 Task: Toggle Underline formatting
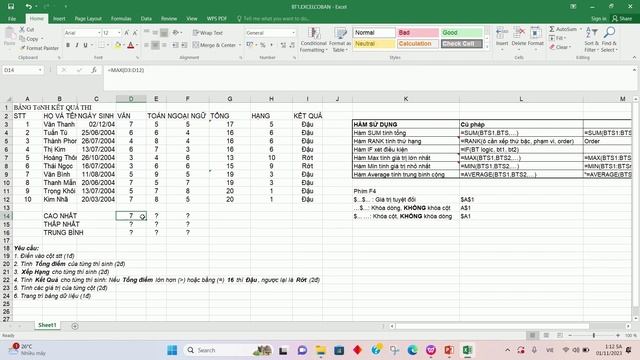(85, 45)
